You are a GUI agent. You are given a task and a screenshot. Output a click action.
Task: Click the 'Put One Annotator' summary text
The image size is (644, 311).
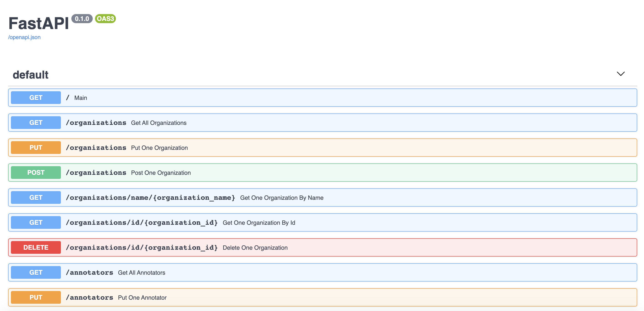(x=142, y=298)
